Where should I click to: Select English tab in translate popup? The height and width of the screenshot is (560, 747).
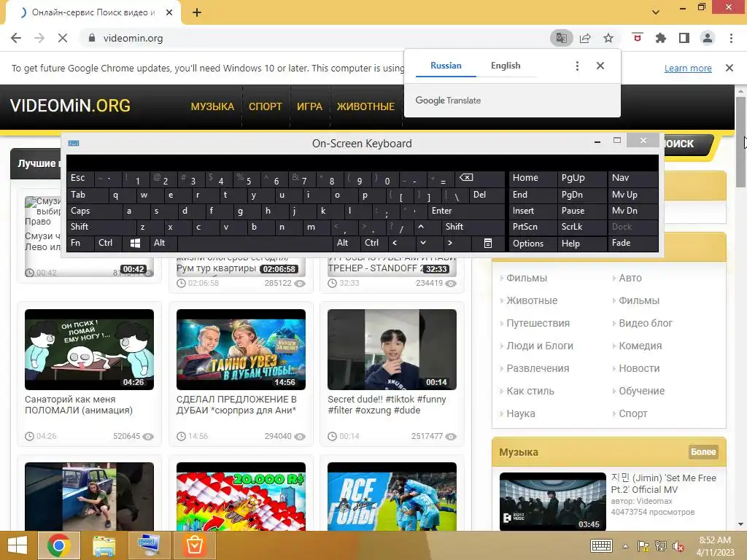coord(506,66)
